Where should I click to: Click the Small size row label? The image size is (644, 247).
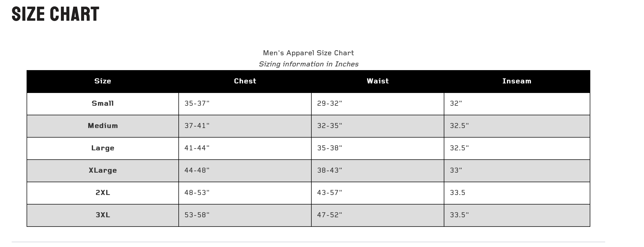tap(103, 103)
